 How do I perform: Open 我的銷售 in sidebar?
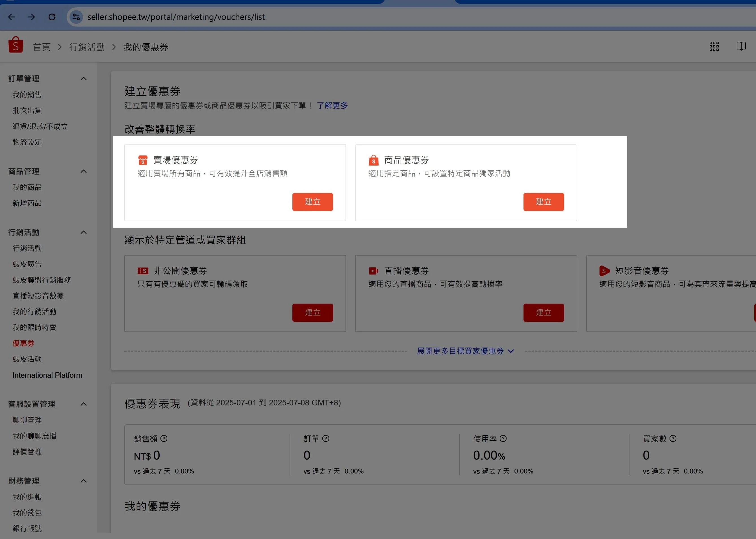27,95
